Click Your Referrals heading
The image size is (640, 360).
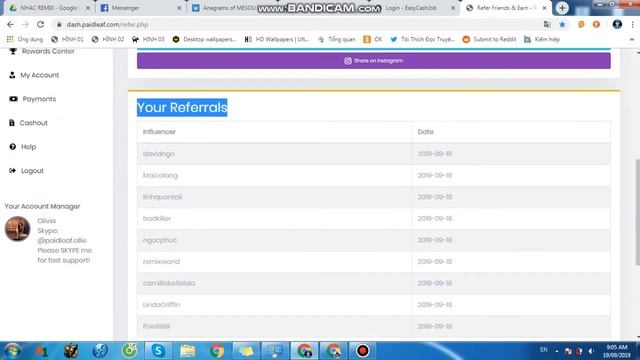point(182,107)
